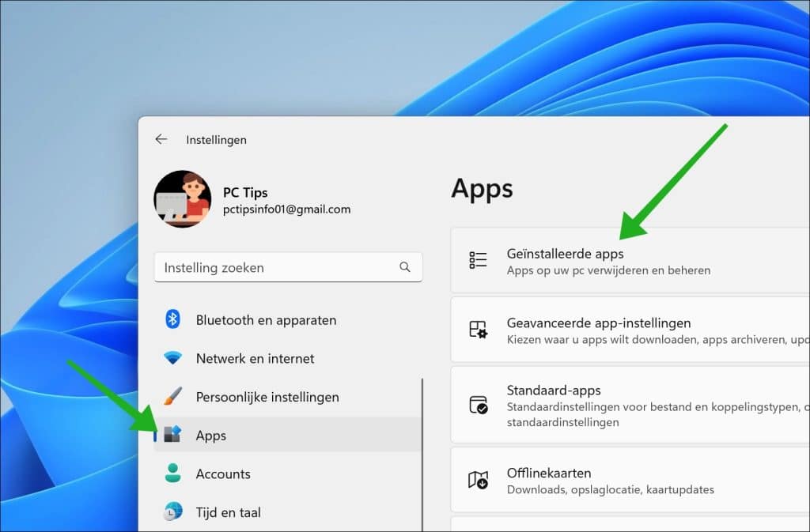
Task: Open Standaard-apps settings
Action: click(x=630, y=405)
